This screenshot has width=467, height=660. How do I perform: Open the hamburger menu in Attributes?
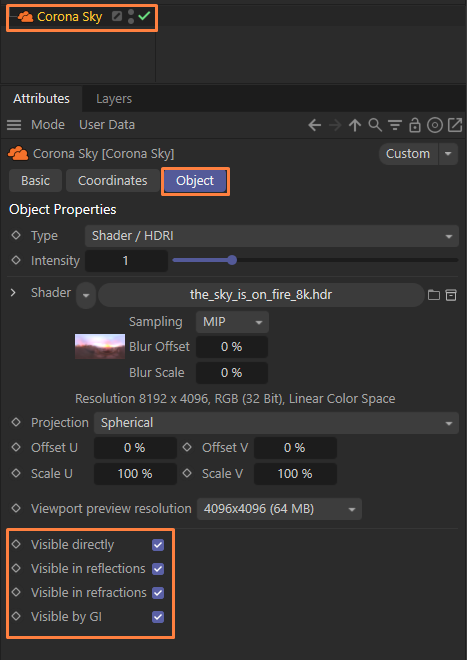[x=14, y=125]
